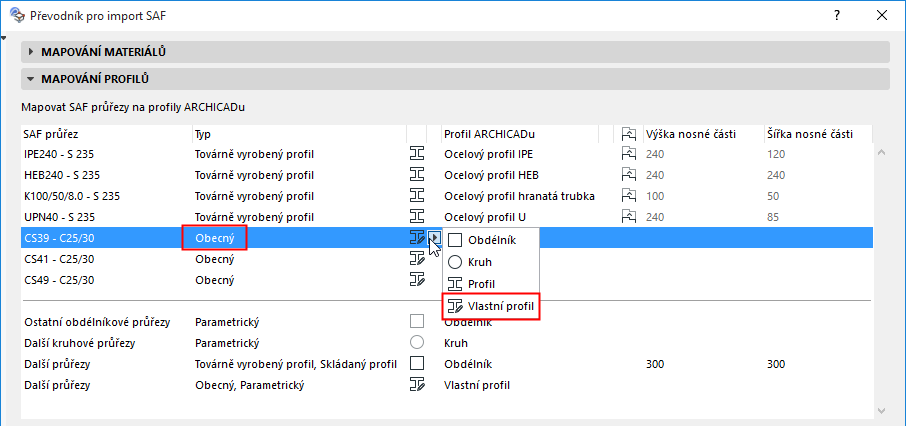Click the custom profile icon in the CS41 row
Viewport: 906px width, 426px height.
click(417, 259)
